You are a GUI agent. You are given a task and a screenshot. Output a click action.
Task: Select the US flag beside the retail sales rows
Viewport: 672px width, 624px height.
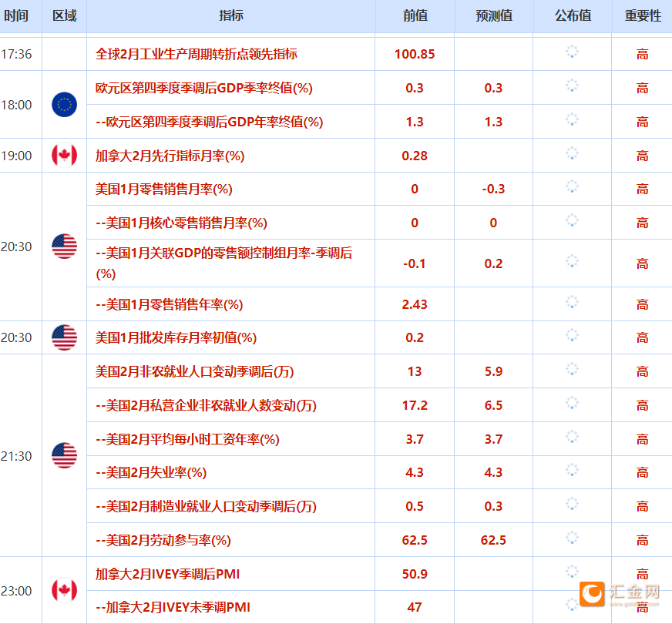64,247
